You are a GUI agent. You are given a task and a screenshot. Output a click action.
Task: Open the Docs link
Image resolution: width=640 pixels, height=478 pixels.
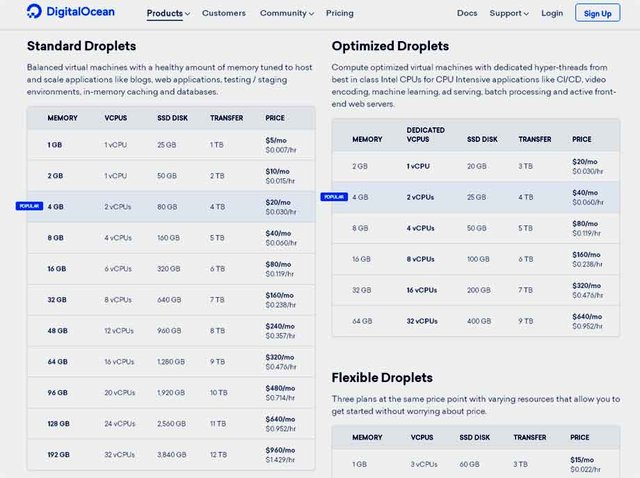[x=467, y=13]
